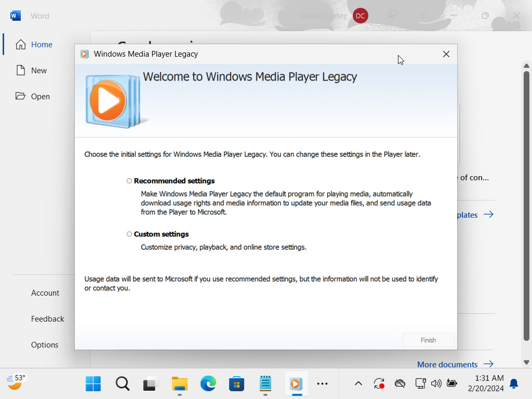532x399 pixels.
Task: Click the Word vertical scrollbar thumb
Action: 526,206
